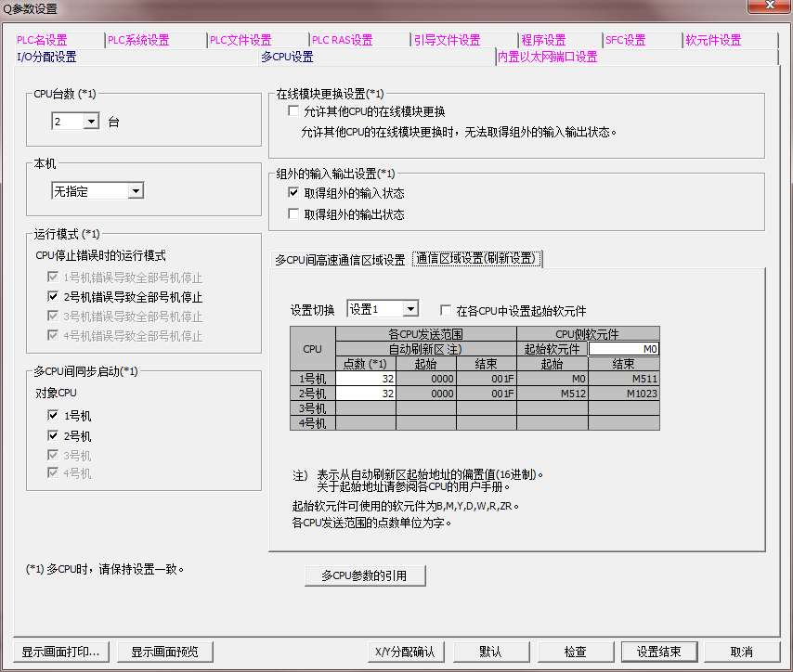Open the I/O分配设置 tab
Viewport: 793px width, 672px height.
[46, 57]
